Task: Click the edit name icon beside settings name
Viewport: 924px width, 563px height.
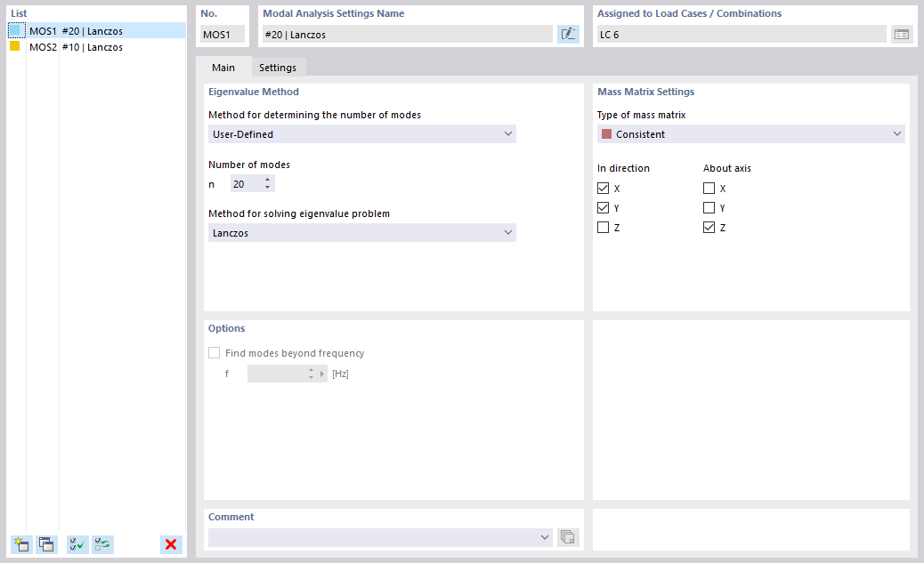Action: (x=568, y=35)
